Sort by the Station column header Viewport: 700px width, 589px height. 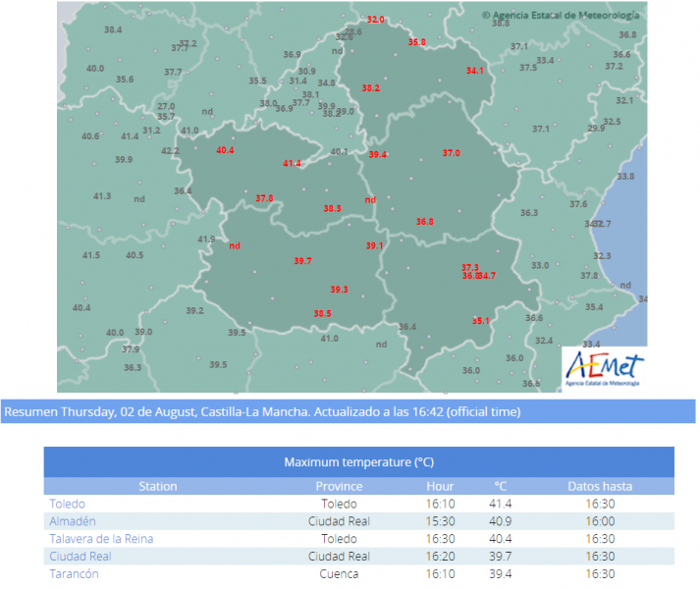click(x=158, y=486)
